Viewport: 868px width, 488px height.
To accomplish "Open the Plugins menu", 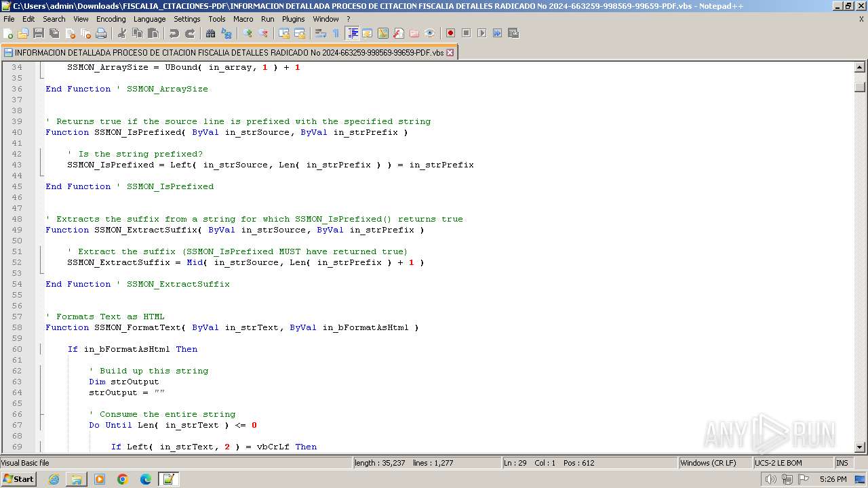I will tap(294, 19).
